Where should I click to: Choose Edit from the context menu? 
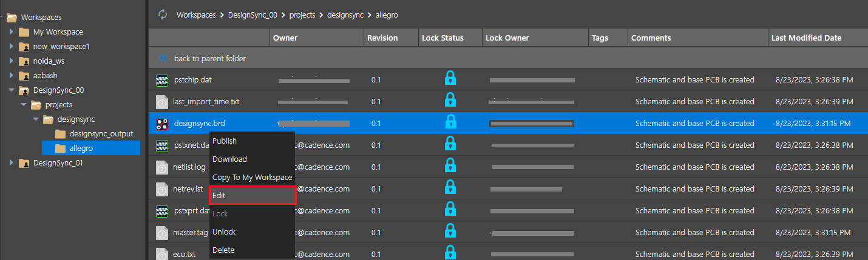pyautogui.click(x=252, y=195)
